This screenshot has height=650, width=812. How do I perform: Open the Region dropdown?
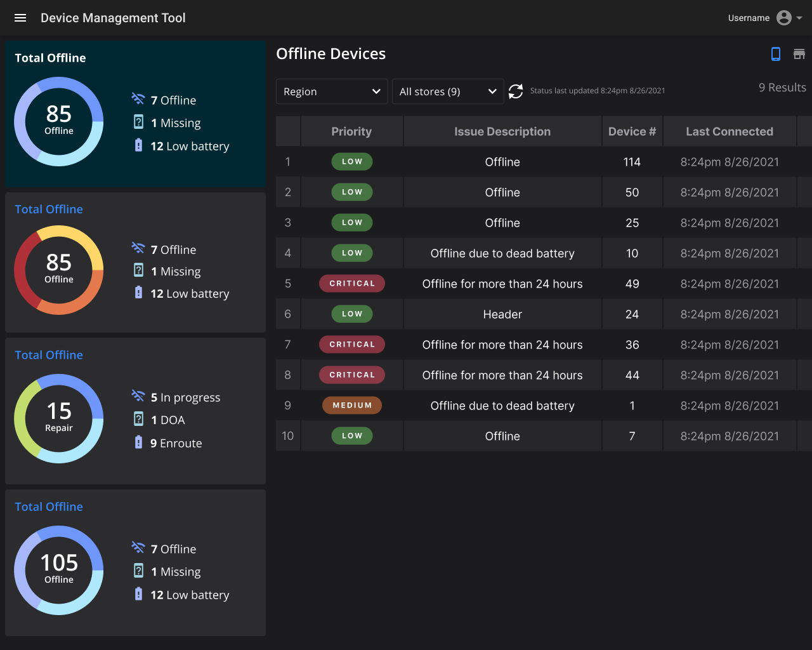(332, 91)
